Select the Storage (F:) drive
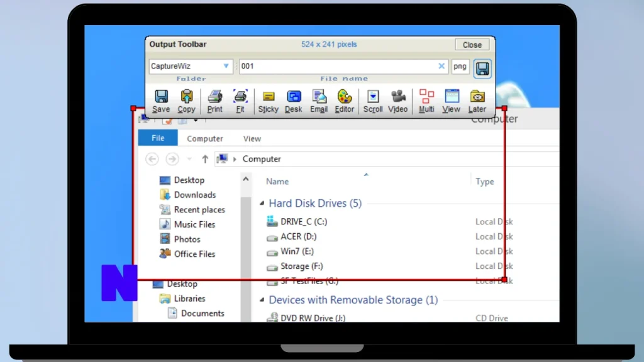The width and height of the screenshot is (644, 362). tap(294, 266)
